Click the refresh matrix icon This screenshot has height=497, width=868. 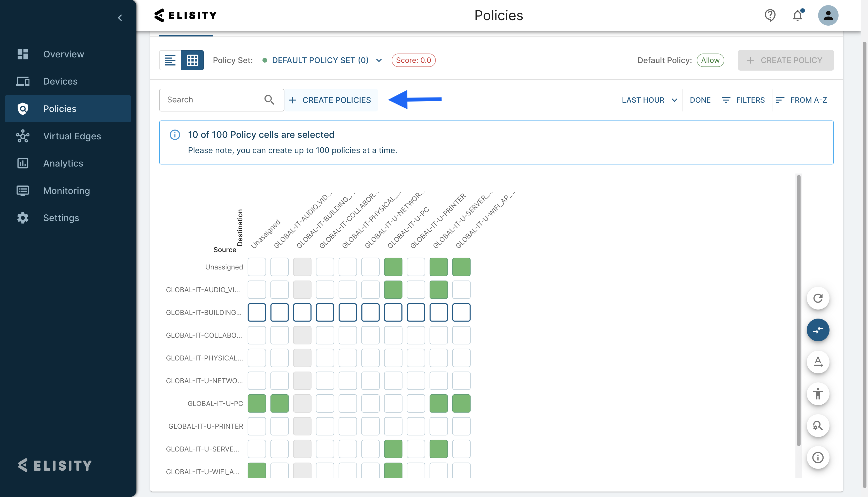pos(818,298)
